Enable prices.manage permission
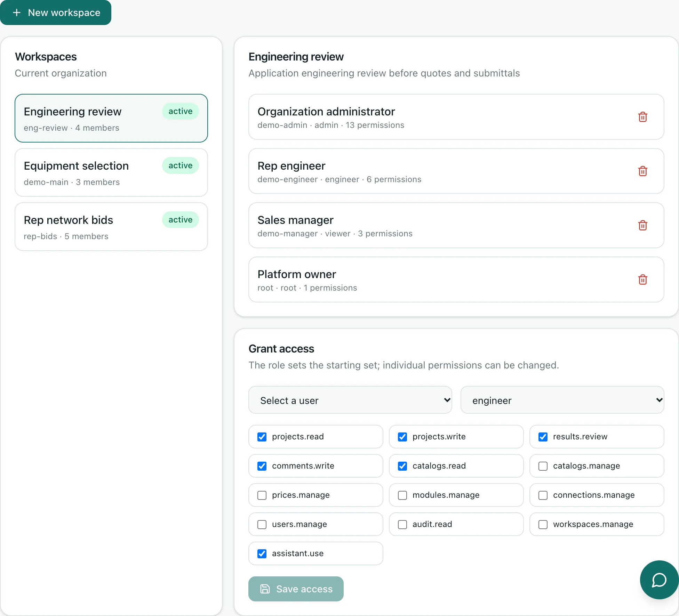Image resolution: width=679 pixels, height=616 pixels. pyautogui.click(x=262, y=495)
